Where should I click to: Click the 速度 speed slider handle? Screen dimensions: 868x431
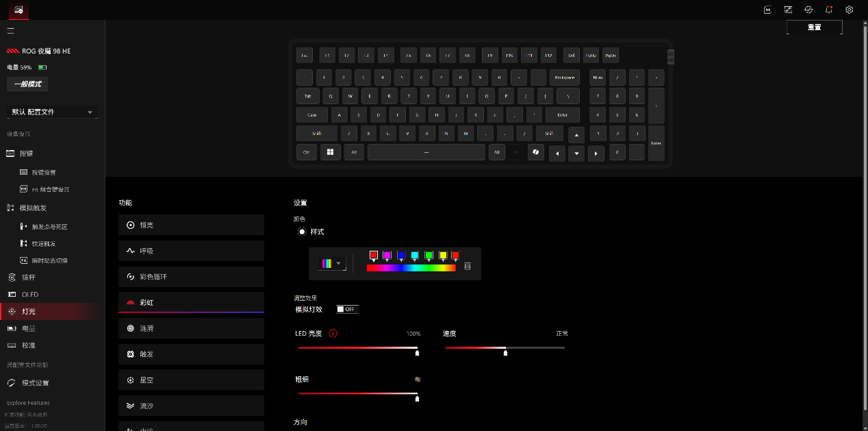tap(505, 352)
